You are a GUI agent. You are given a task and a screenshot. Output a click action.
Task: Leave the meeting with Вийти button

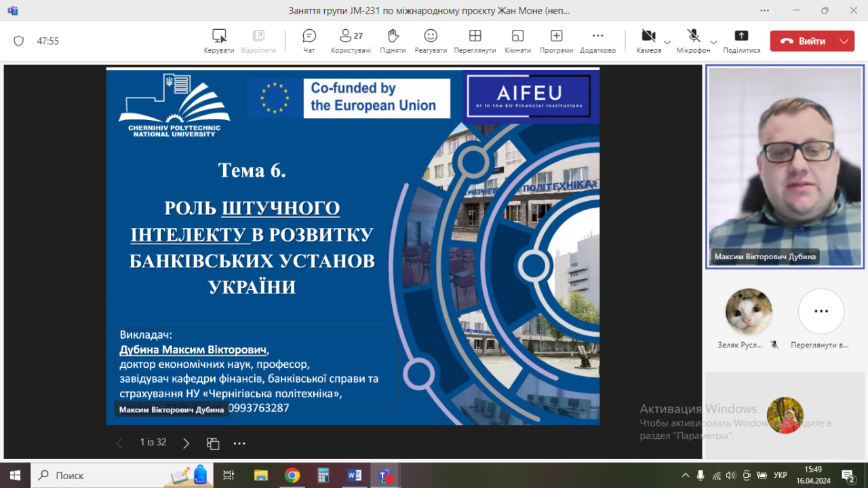803,41
